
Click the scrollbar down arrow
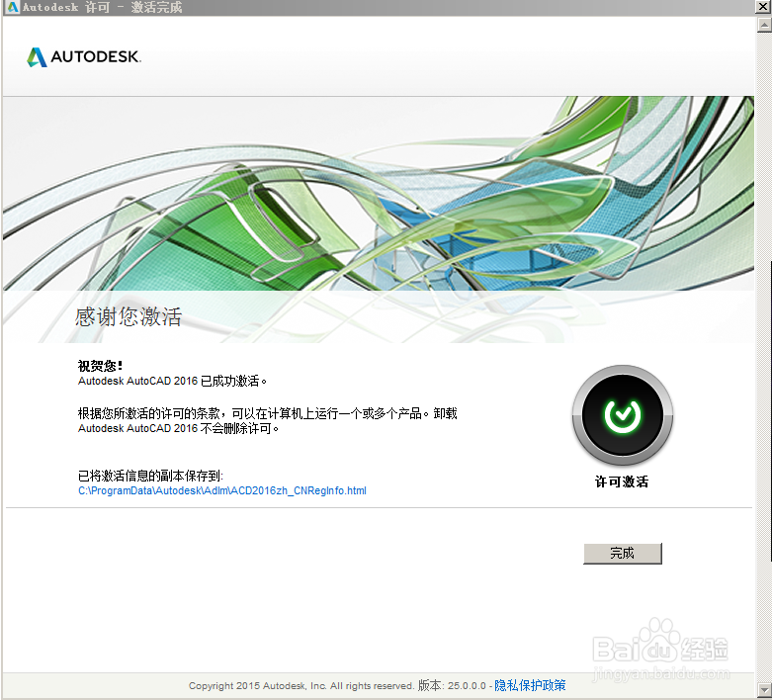(x=764, y=689)
